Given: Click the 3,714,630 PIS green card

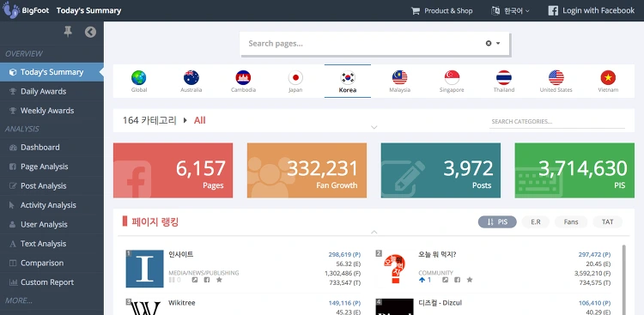Looking at the screenshot, I should coord(574,171).
